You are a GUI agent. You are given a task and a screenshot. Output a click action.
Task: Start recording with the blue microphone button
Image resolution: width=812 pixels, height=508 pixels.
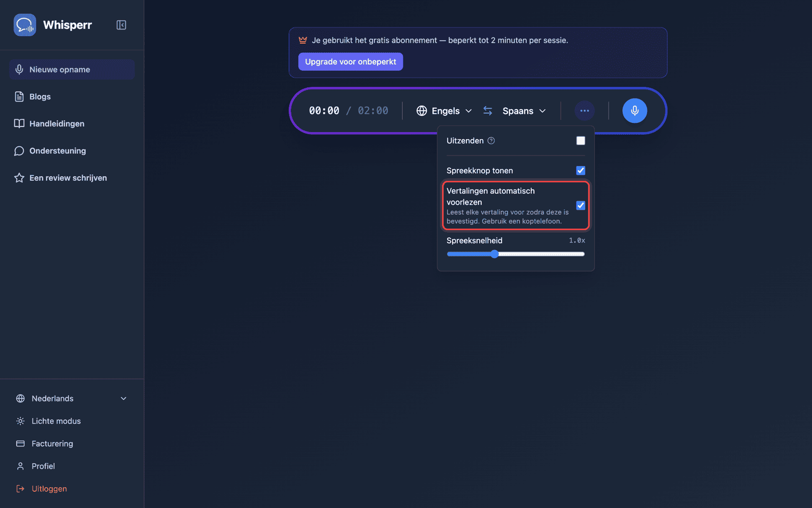coord(635,111)
